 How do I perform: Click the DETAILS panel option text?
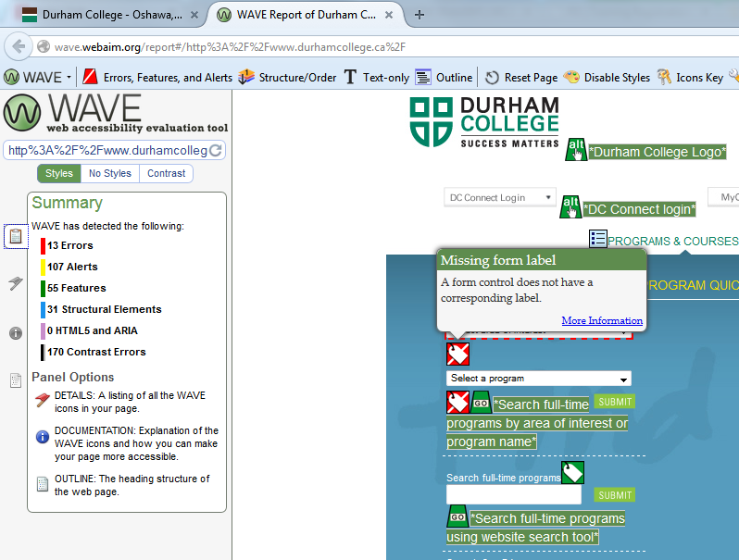pyautogui.click(x=130, y=402)
